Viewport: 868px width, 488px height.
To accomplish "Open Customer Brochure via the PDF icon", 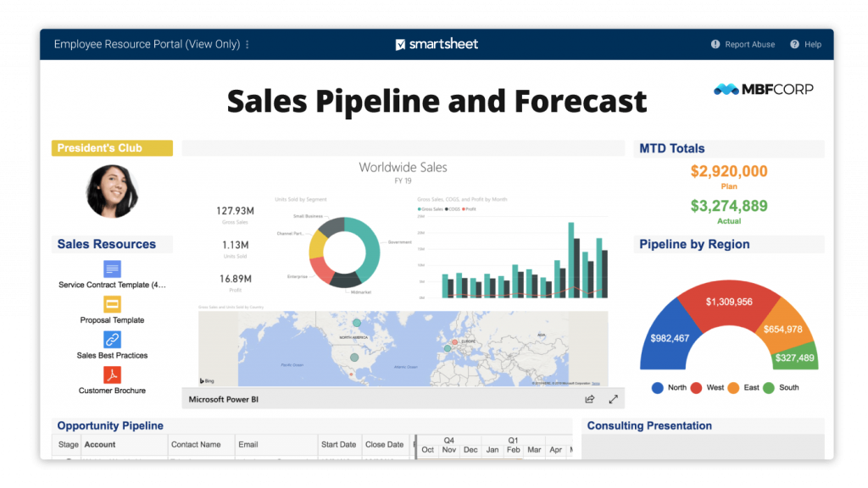I will pos(111,375).
